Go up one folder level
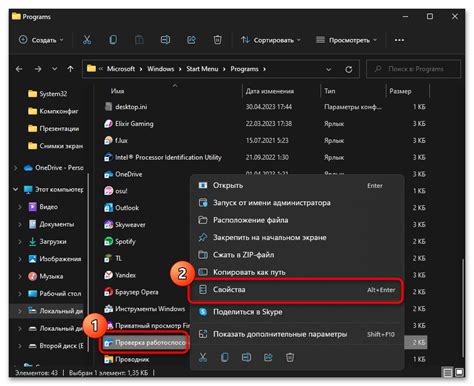Image resolution: width=474 pixels, height=386 pixels. (x=70, y=69)
